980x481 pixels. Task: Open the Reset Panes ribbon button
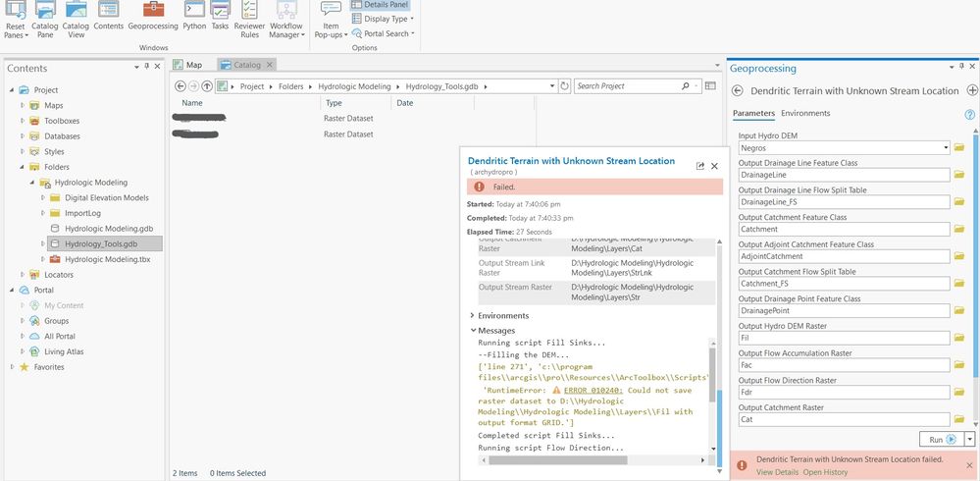[16, 21]
